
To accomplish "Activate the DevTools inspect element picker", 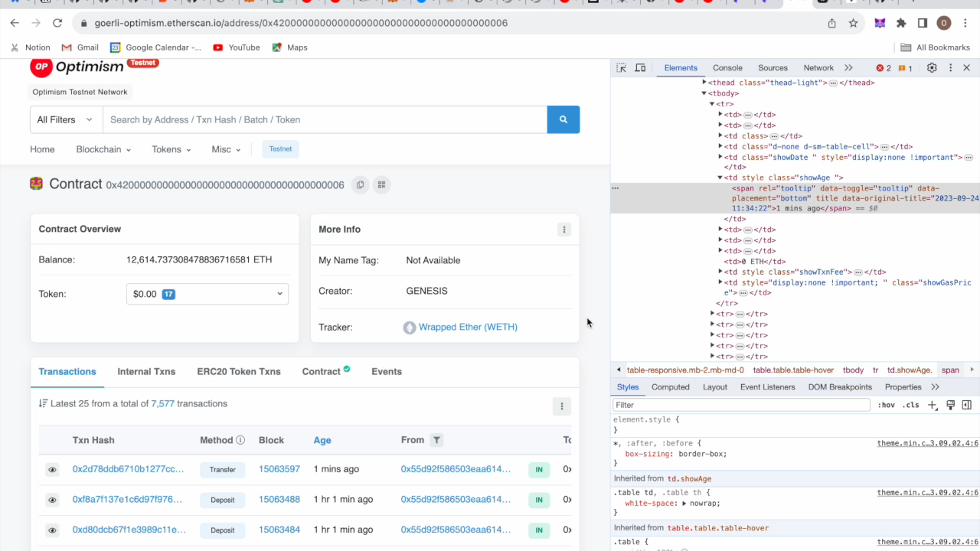I will (x=622, y=68).
